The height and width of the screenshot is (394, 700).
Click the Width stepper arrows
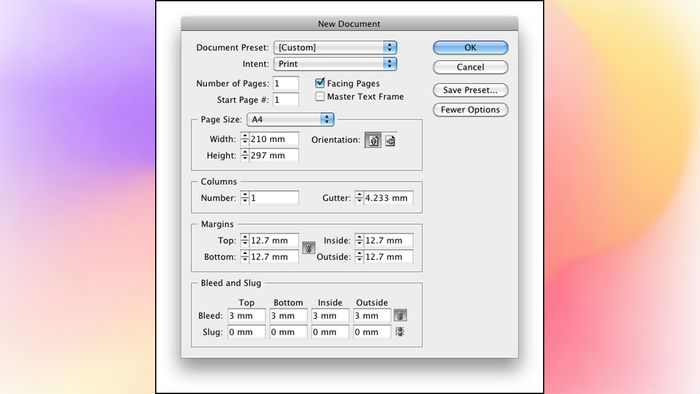pyautogui.click(x=245, y=139)
